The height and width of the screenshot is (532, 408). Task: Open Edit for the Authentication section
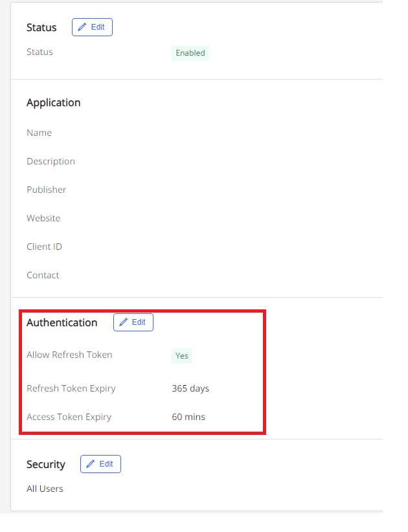pos(133,322)
